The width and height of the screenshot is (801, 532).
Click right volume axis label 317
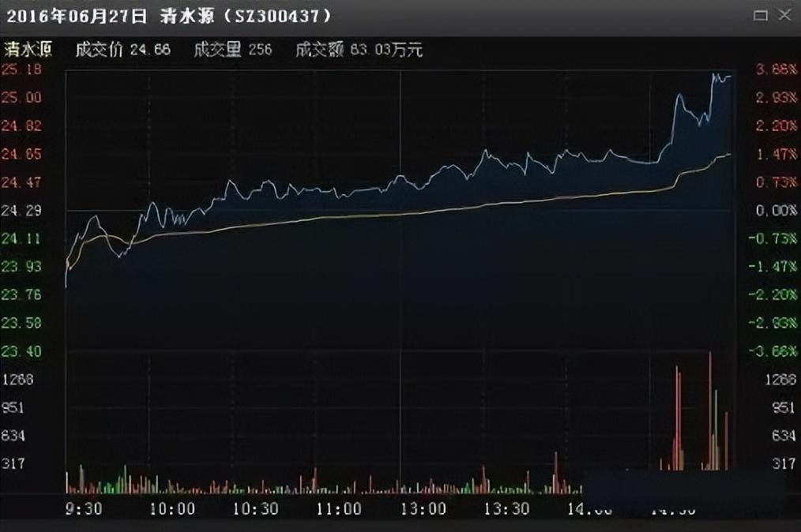click(784, 463)
